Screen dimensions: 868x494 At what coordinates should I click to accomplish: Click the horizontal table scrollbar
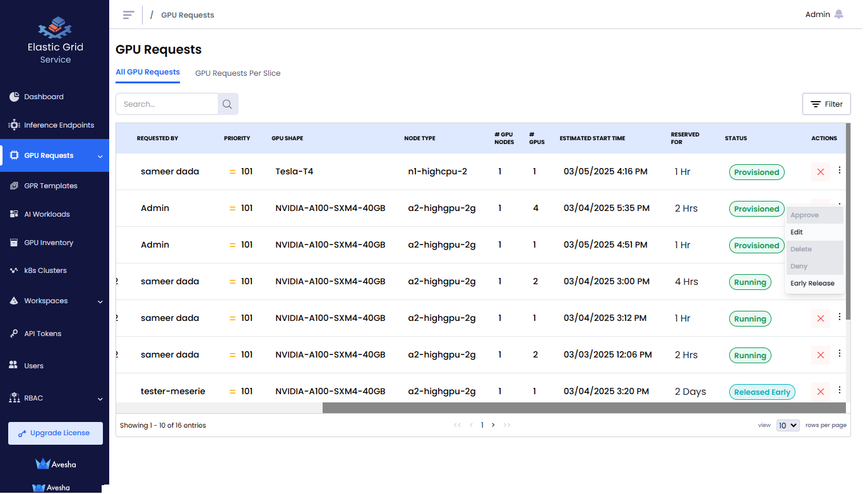tap(584, 408)
